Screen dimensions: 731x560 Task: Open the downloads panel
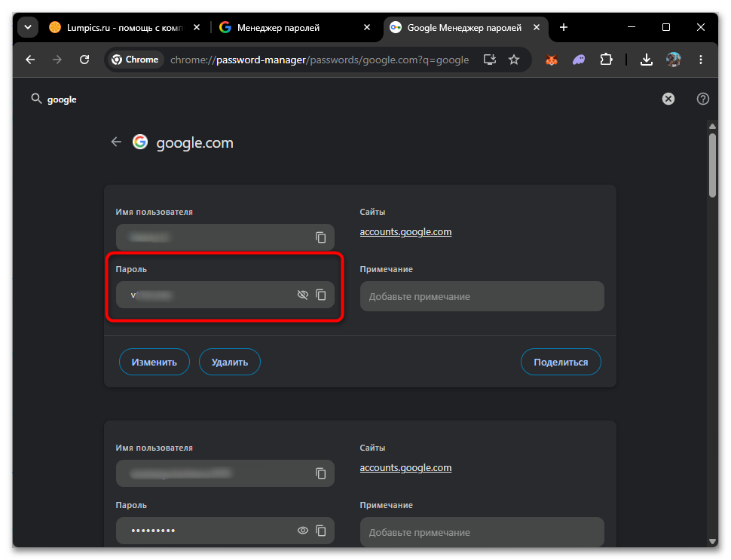pyautogui.click(x=646, y=60)
